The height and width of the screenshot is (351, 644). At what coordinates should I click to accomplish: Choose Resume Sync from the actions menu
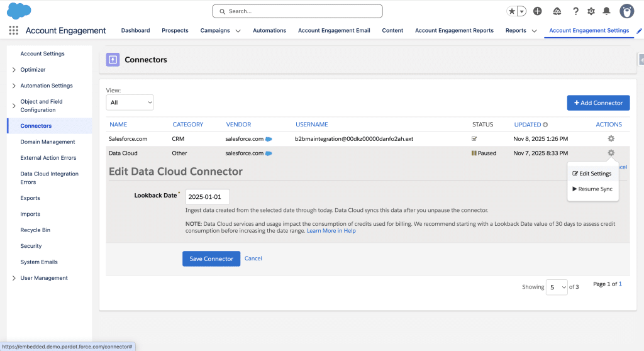592,189
